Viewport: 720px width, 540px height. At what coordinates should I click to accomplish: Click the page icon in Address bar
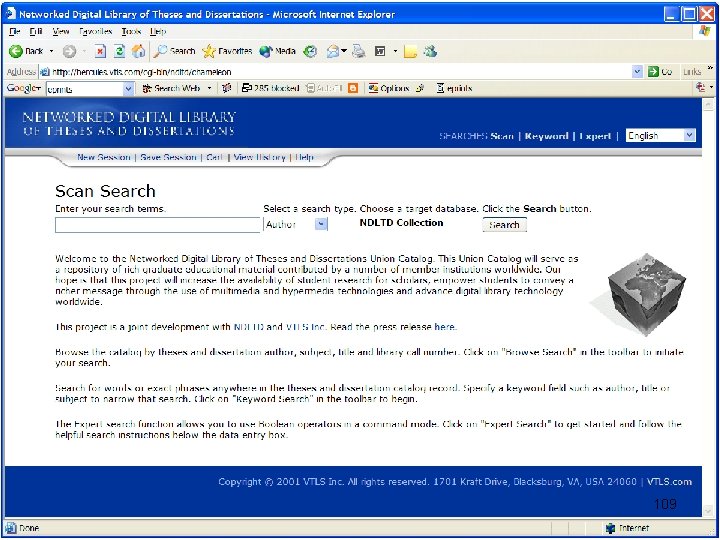[x=45, y=72]
